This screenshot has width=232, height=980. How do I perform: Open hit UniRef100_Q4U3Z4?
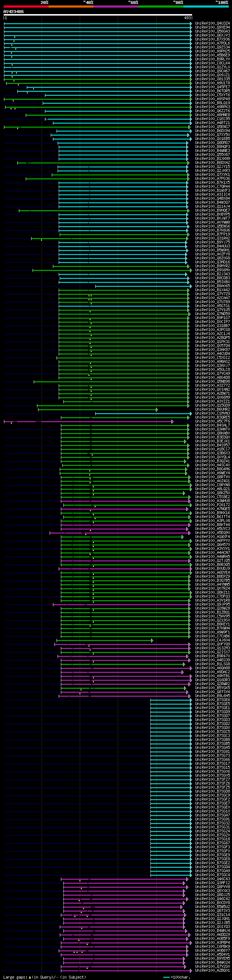pyautogui.click(x=212, y=24)
